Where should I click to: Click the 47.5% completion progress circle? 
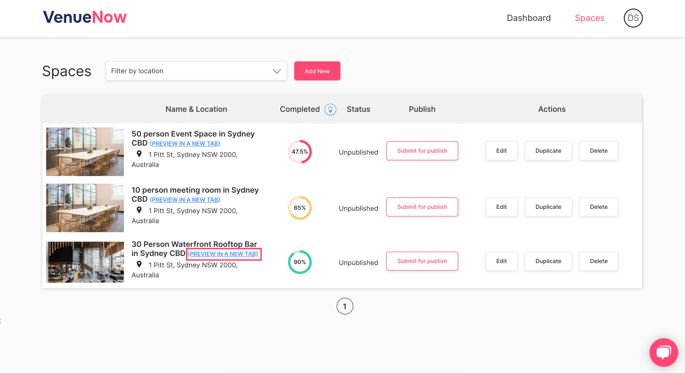coord(300,152)
